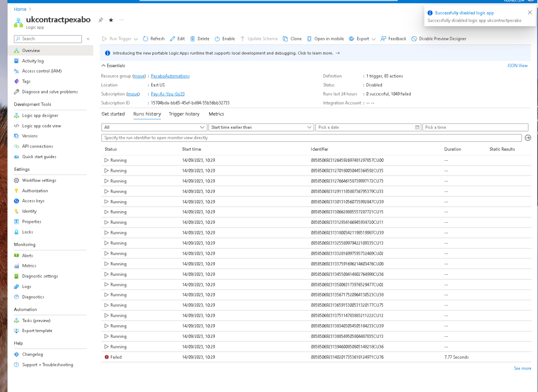Switch to Runs history tab
538x392 pixels.
point(147,114)
